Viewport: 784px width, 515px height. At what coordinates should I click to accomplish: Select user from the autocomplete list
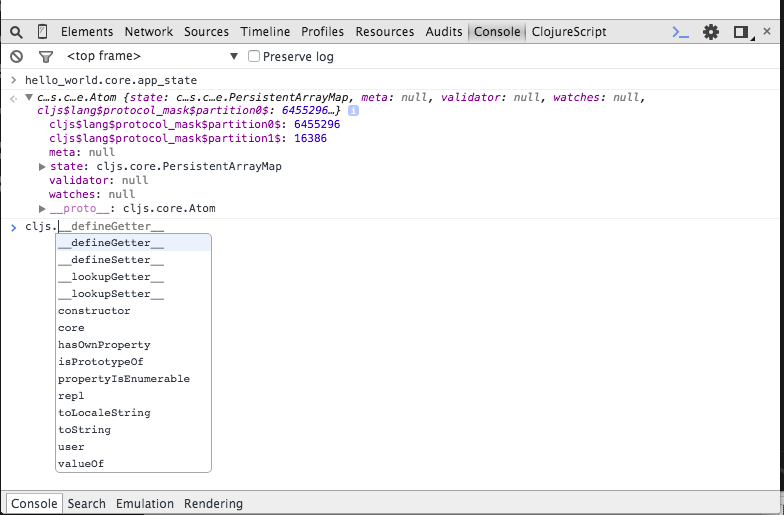tap(134, 447)
